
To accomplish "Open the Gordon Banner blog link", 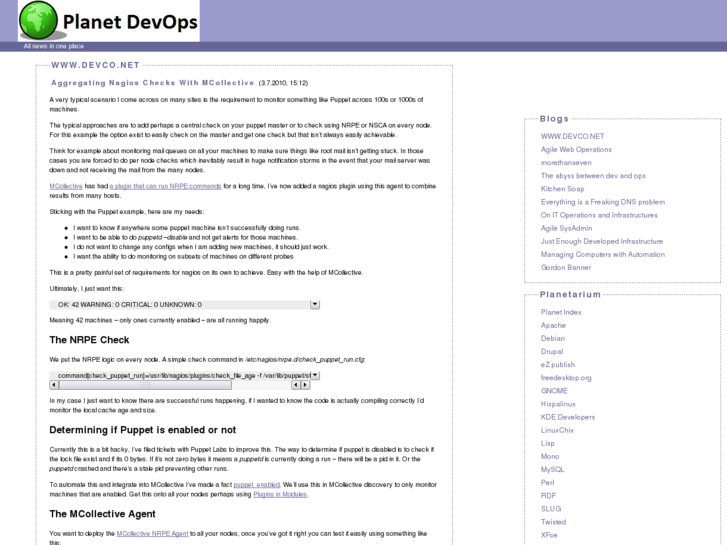I will (566, 268).
